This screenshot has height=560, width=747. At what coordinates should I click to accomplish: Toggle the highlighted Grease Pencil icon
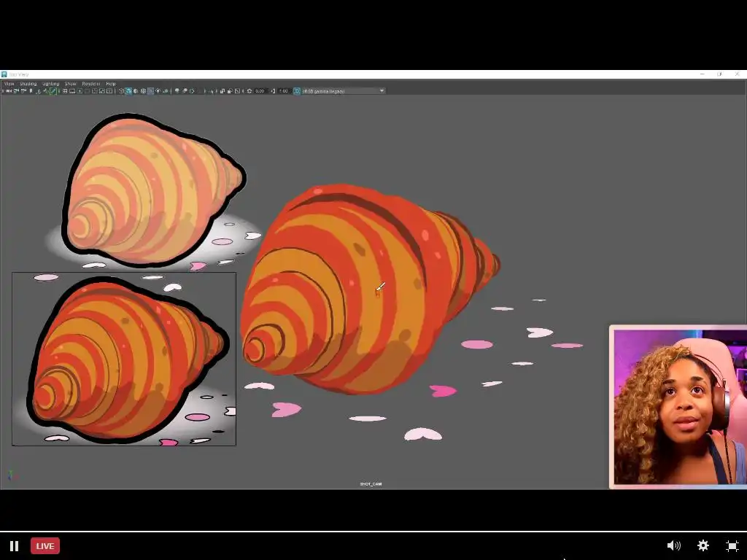click(53, 91)
